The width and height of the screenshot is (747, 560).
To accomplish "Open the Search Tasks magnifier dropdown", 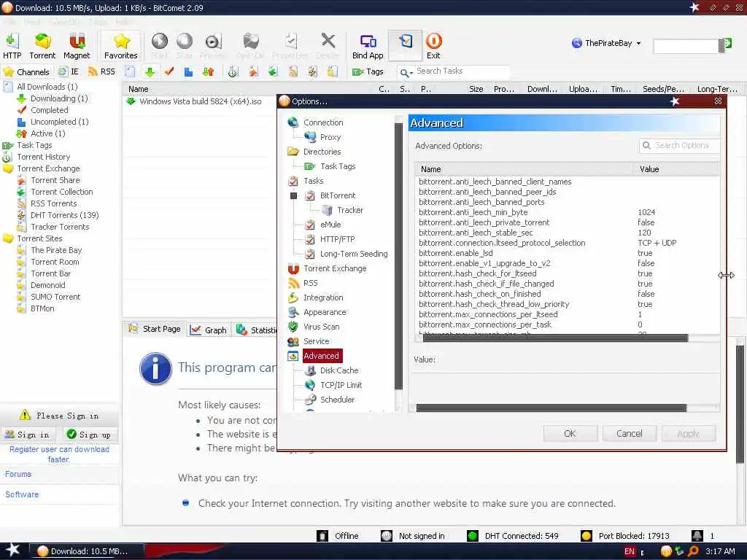I will point(406,72).
